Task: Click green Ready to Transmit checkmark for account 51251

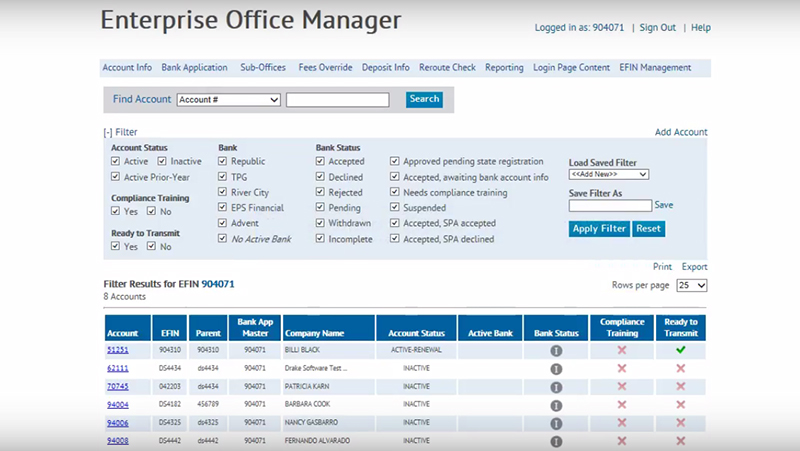Action: click(x=680, y=351)
